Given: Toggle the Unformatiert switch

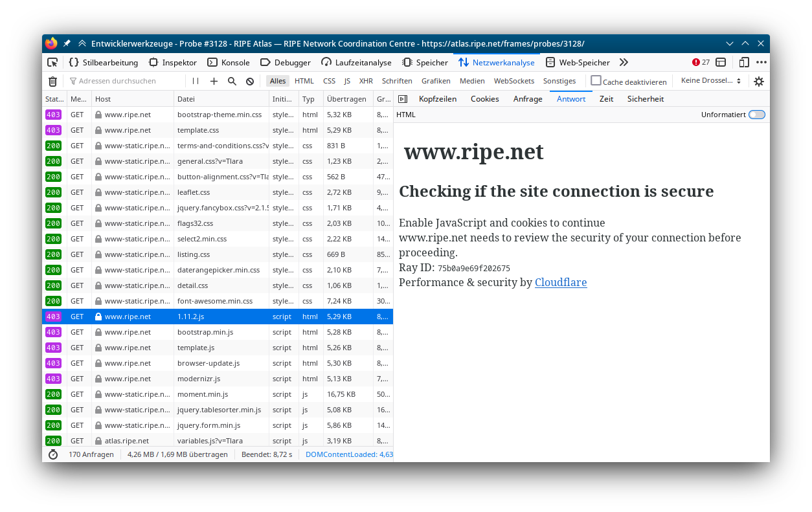Looking at the screenshot, I should pyautogui.click(x=756, y=115).
